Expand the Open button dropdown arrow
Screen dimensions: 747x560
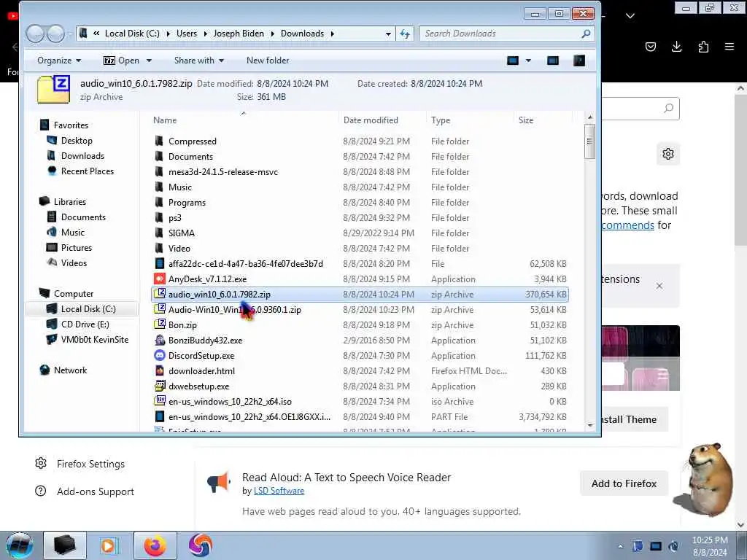(x=149, y=61)
